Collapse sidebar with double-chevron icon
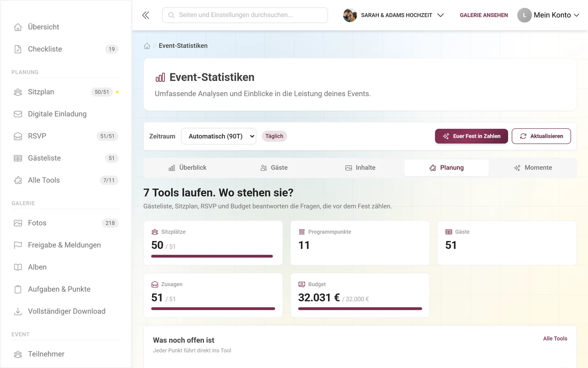588x368 pixels. 146,15
